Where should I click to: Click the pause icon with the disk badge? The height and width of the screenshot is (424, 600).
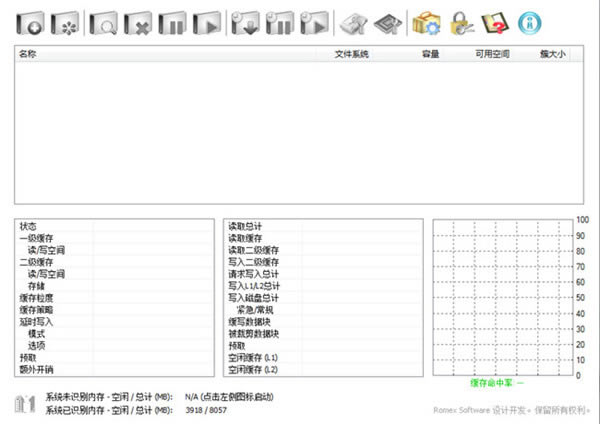tap(279, 20)
